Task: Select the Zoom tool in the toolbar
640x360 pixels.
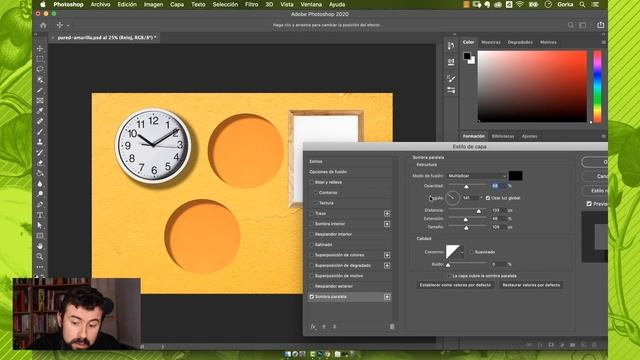Action: point(40,257)
